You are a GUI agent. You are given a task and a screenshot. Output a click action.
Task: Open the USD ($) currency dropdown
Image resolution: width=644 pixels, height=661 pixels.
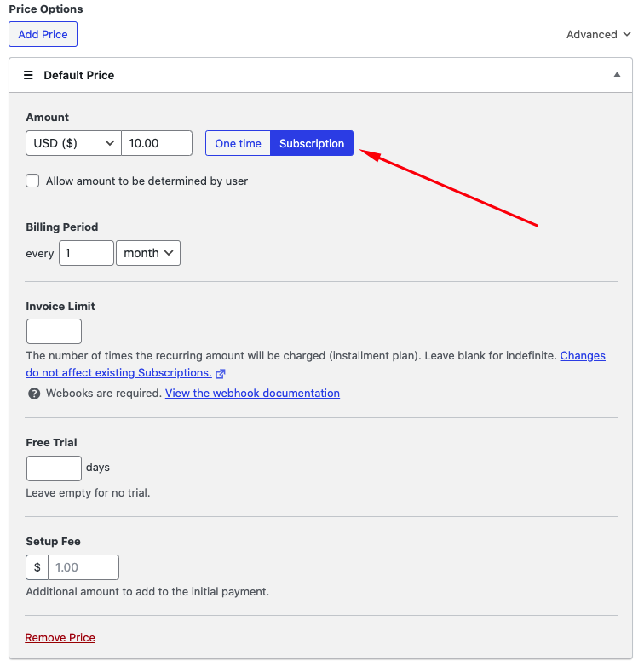point(74,143)
